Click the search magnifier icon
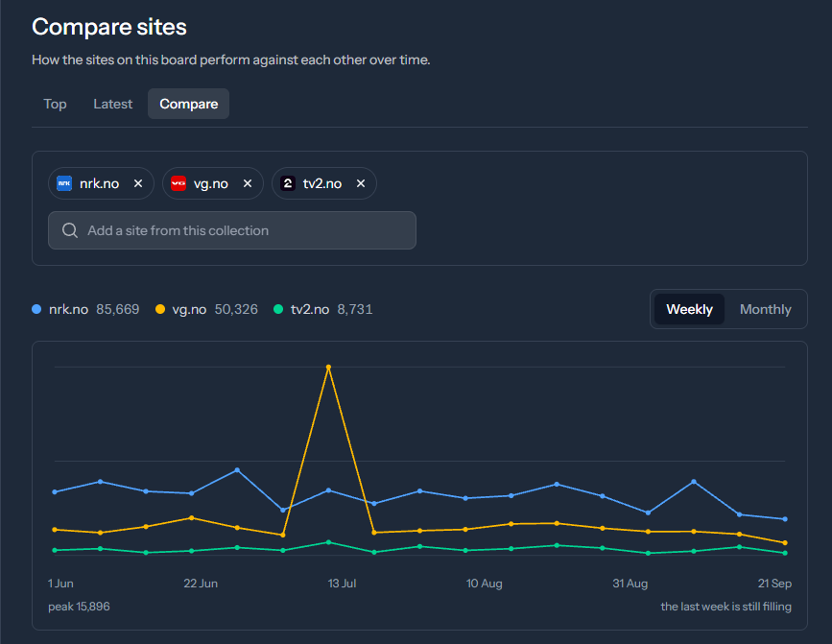This screenshot has height=644, width=832. (x=69, y=230)
